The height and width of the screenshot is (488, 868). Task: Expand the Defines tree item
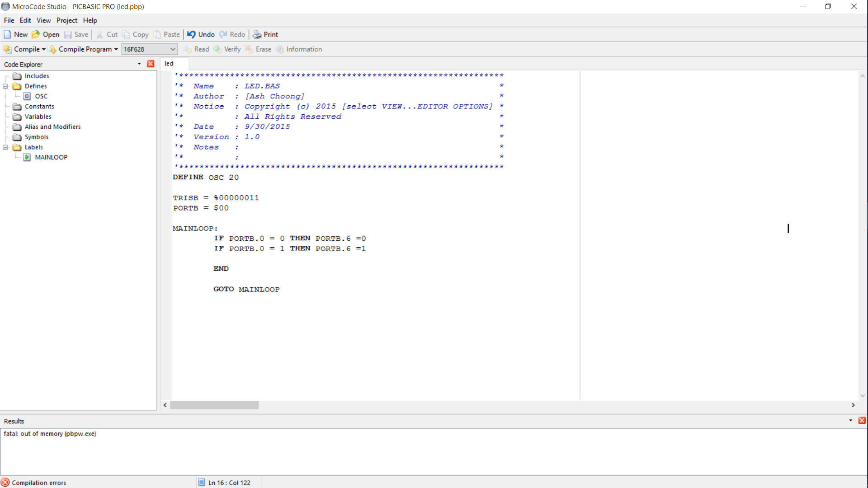coord(5,86)
